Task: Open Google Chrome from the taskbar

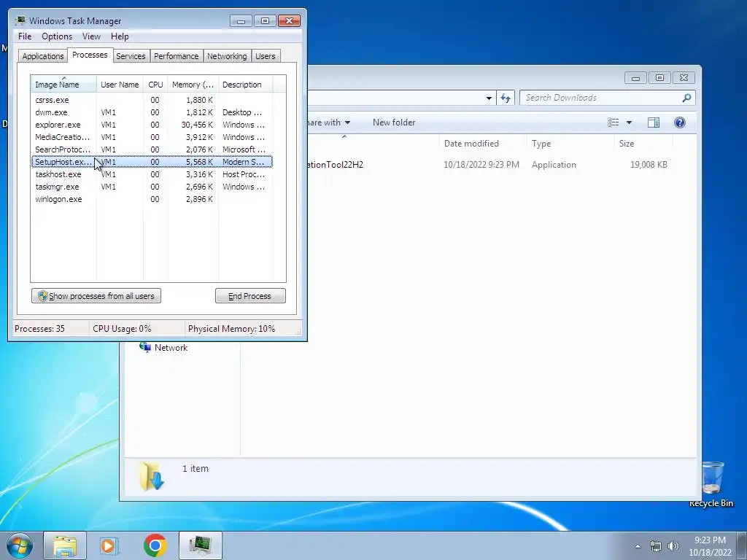Action: [x=155, y=545]
